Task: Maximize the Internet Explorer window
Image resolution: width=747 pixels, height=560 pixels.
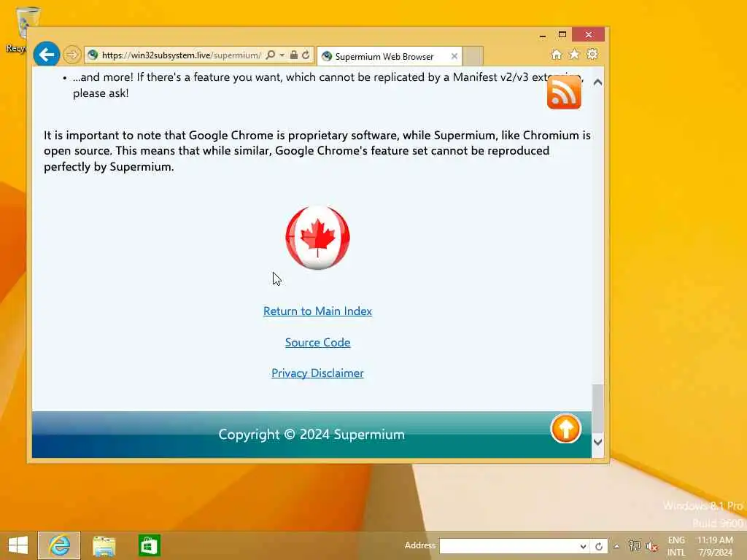Action: 562,34
